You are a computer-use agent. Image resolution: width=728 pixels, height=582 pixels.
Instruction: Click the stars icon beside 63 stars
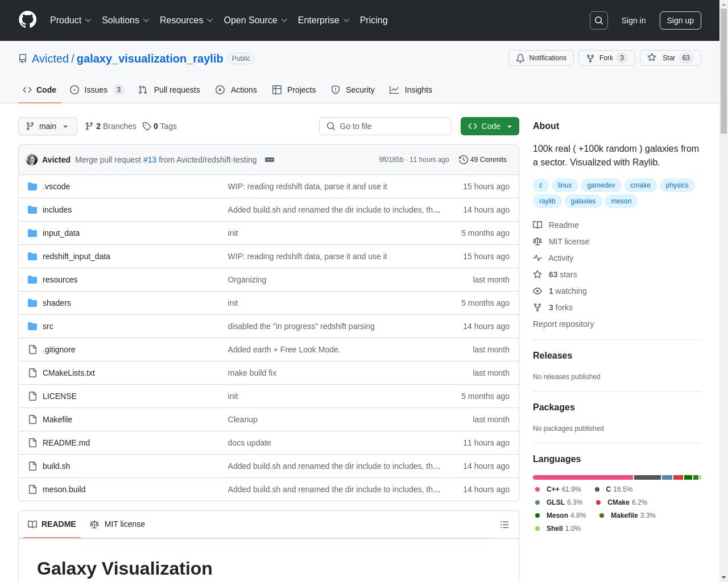tap(537, 275)
